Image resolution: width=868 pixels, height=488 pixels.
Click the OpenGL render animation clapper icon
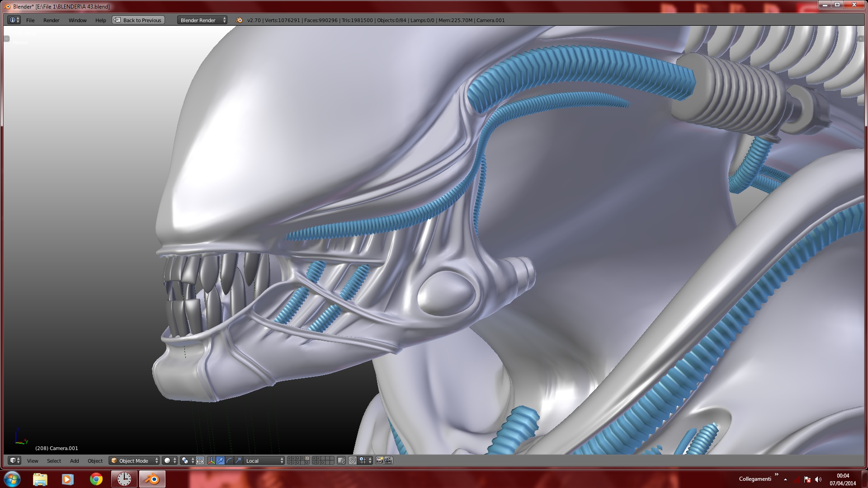click(388, 460)
